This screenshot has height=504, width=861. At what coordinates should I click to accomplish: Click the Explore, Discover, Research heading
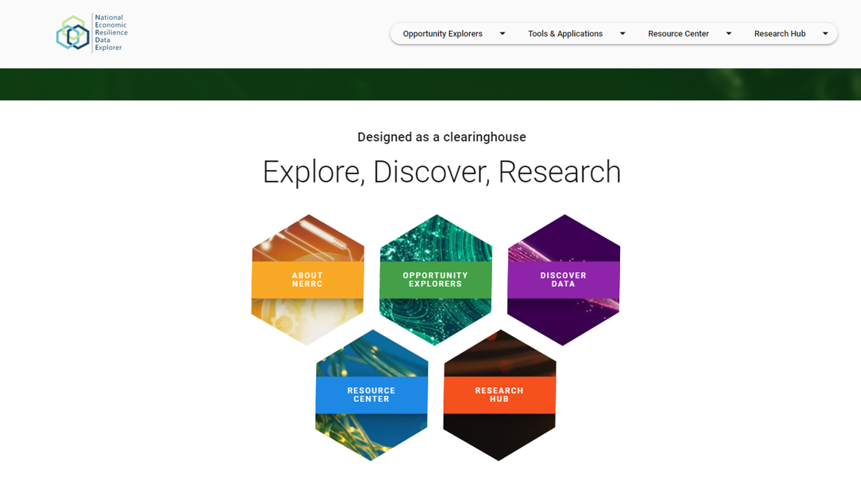pyautogui.click(x=441, y=172)
